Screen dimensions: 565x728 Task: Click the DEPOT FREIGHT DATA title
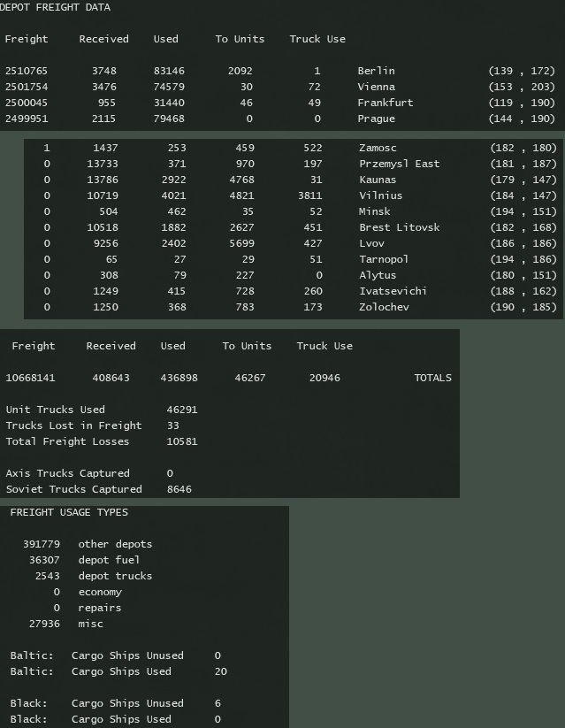pos(55,7)
